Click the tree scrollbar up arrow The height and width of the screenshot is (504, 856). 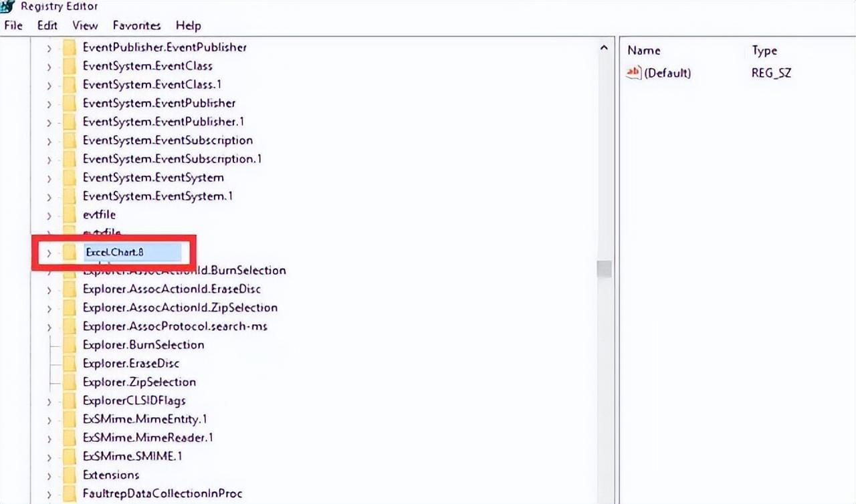[604, 48]
